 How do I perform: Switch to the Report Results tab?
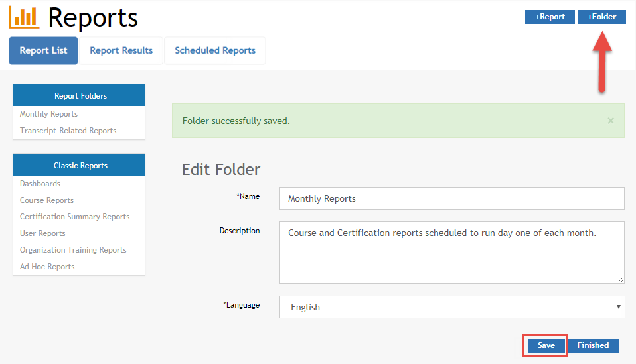(121, 50)
